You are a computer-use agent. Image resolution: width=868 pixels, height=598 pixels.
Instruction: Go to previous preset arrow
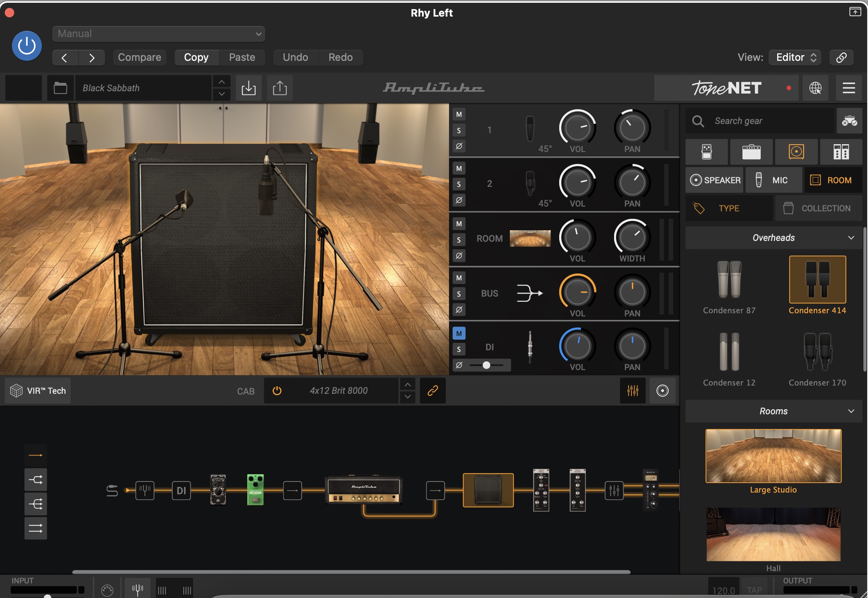click(65, 58)
